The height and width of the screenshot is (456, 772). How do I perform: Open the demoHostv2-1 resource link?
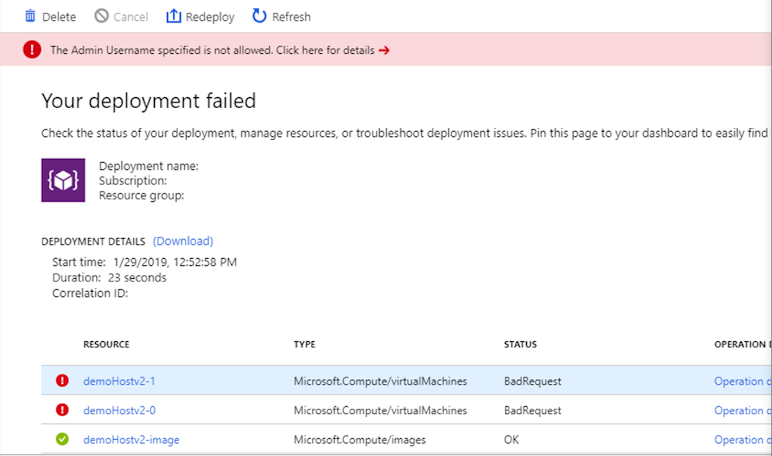(119, 381)
